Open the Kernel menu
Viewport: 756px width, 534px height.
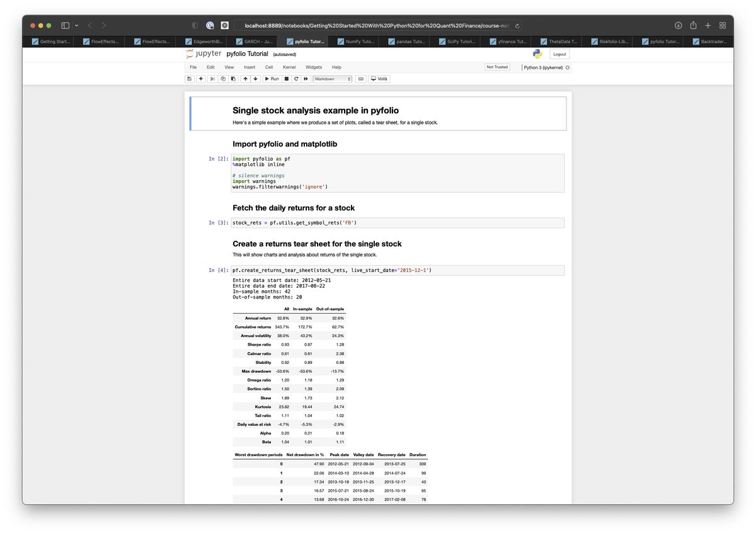coord(289,67)
